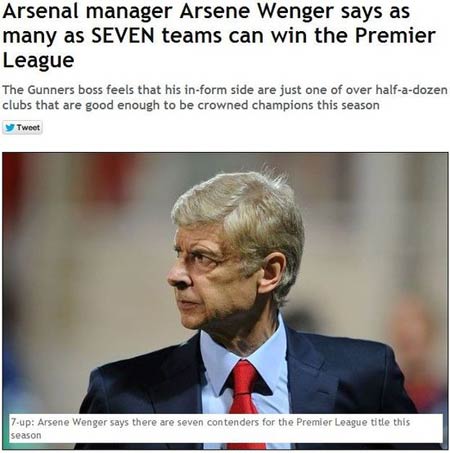Select the word Wenger in the headline
450x453 pixels.
coord(296,12)
